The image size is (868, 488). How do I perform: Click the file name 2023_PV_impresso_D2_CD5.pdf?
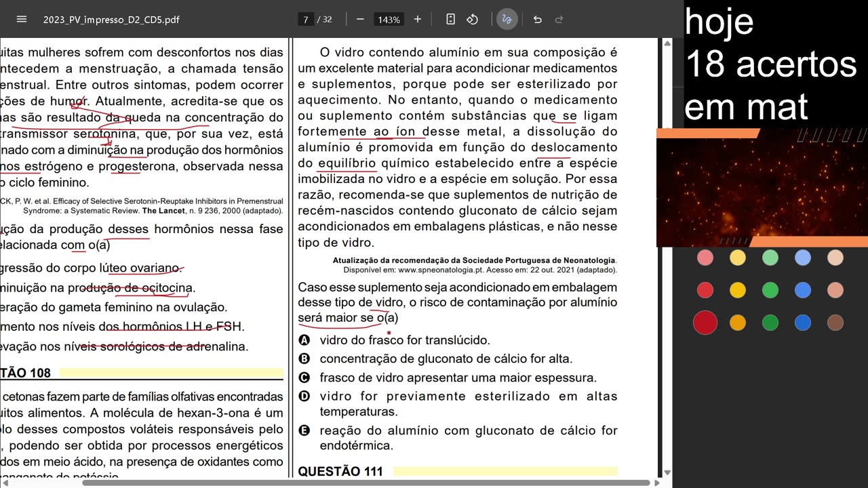[x=111, y=20]
